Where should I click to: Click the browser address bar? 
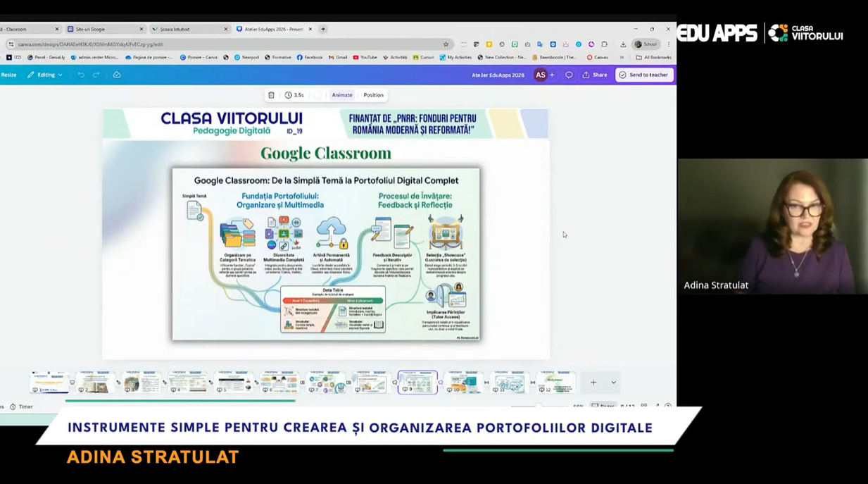[229, 44]
